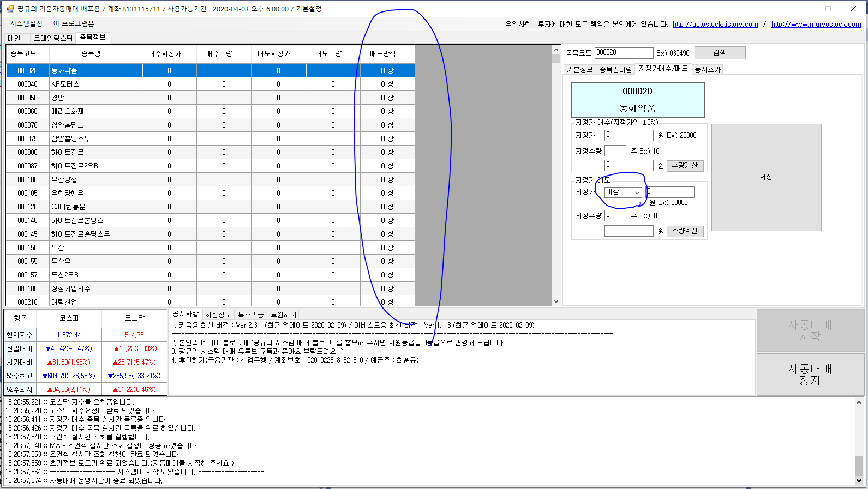Switch to the 트레일링스탑 tab
The width and height of the screenshot is (868, 489).
pyautogui.click(x=53, y=38)
